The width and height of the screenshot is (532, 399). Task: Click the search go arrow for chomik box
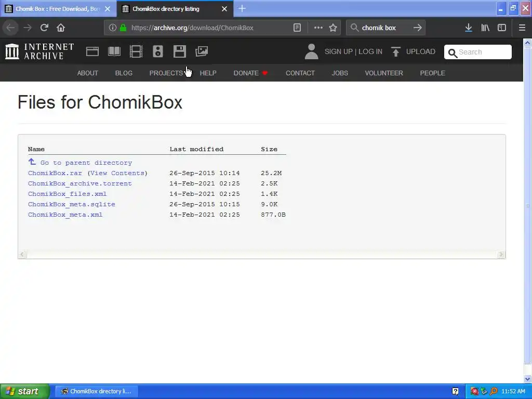pos(418,28)
